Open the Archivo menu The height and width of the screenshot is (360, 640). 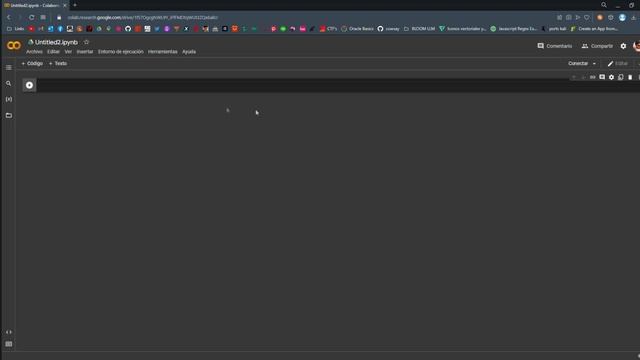point(34,52)
